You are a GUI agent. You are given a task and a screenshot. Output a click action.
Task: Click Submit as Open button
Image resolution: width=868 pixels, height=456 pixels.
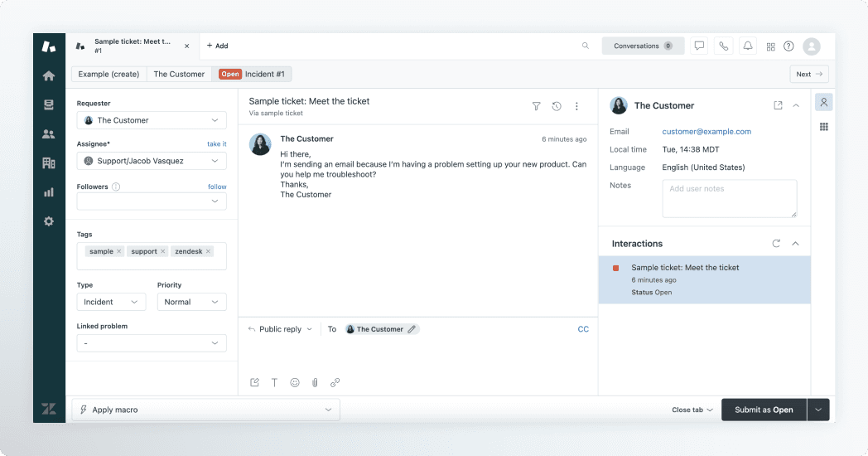click(764, 410)
